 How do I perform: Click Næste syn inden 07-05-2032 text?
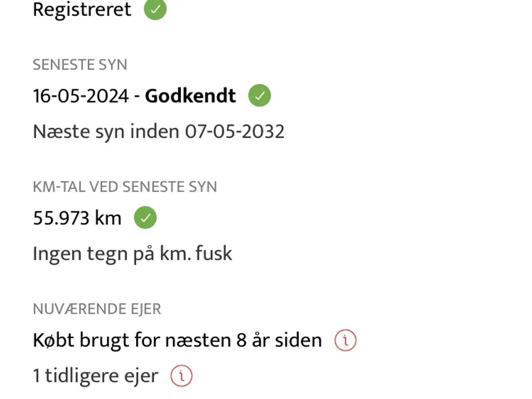point(159,132)
